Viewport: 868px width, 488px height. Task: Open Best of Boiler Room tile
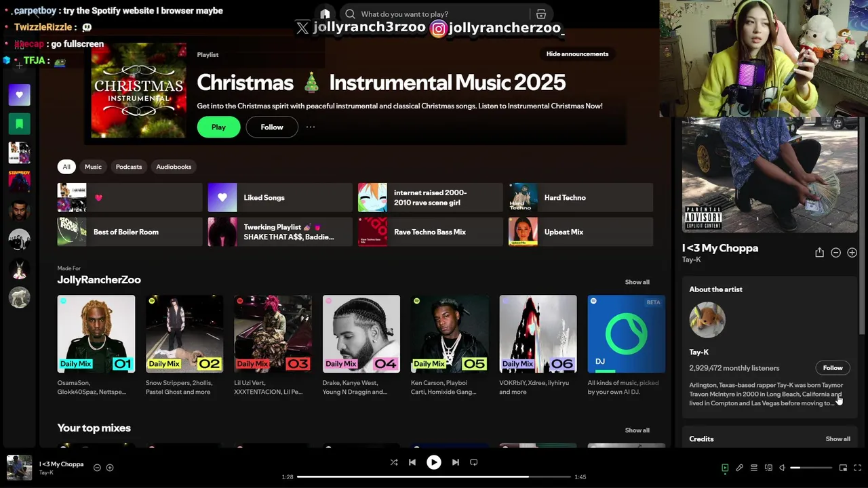(x=130, y=232)
